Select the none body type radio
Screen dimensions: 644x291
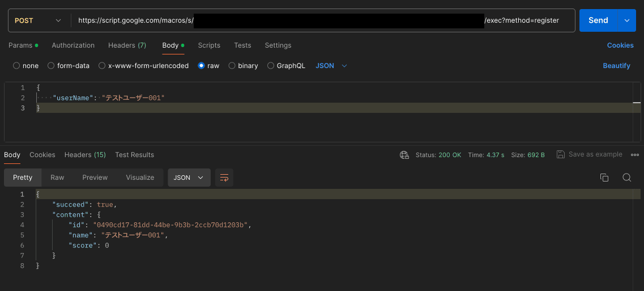pos(16,66)
